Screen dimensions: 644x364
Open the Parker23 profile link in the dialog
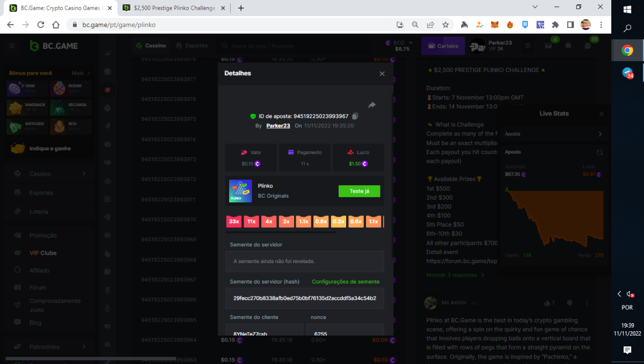tap(278, 126)
